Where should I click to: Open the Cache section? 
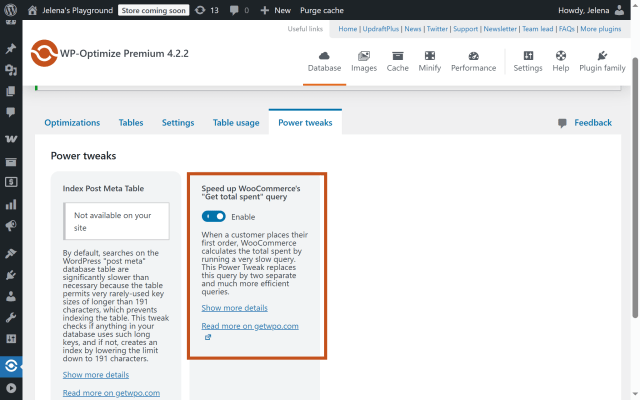(398, 62)
